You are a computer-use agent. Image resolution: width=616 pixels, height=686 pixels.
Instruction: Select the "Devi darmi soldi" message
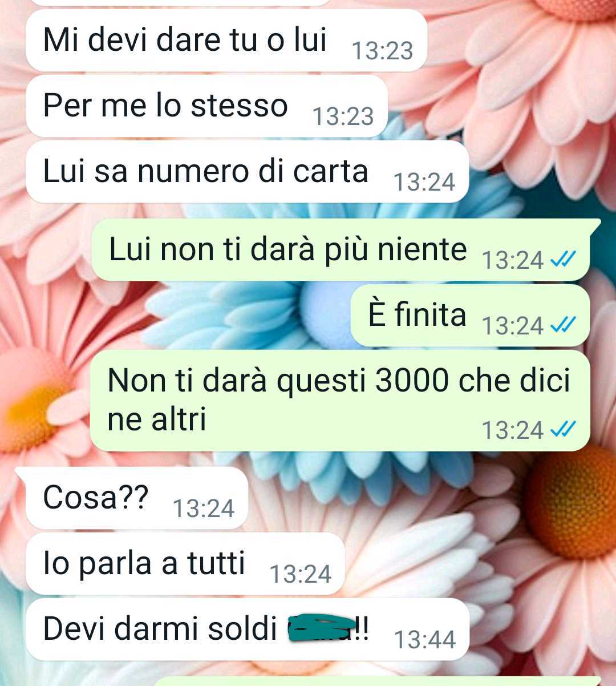[x=247, y=629]
